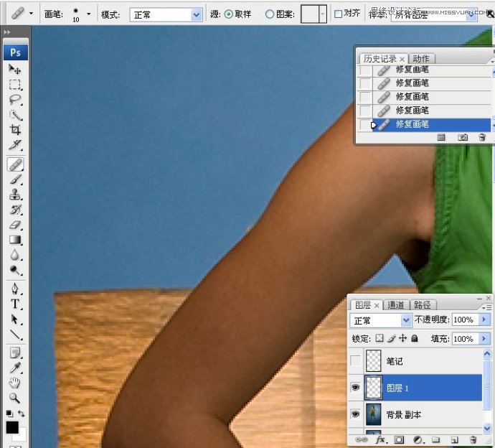The height and width of the screenshot is (448, 495).
Task: Switch to the 通道 tab
Action: coord(395,305)
